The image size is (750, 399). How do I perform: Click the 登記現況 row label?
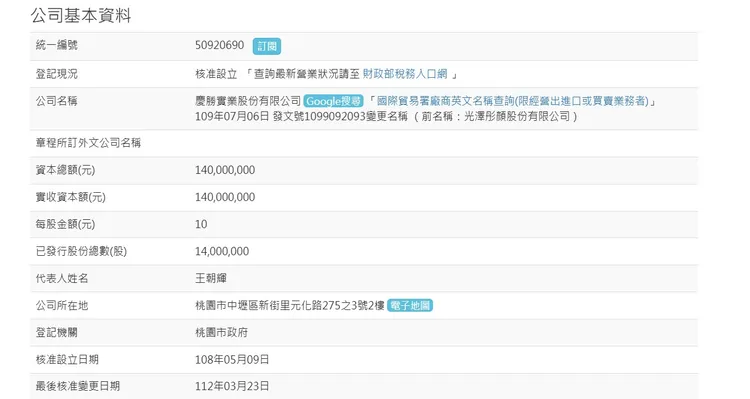coord(56,74)
